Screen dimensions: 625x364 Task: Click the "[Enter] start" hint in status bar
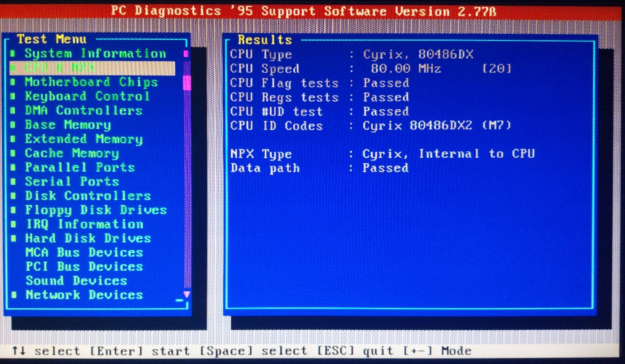(x=140, y=351)
